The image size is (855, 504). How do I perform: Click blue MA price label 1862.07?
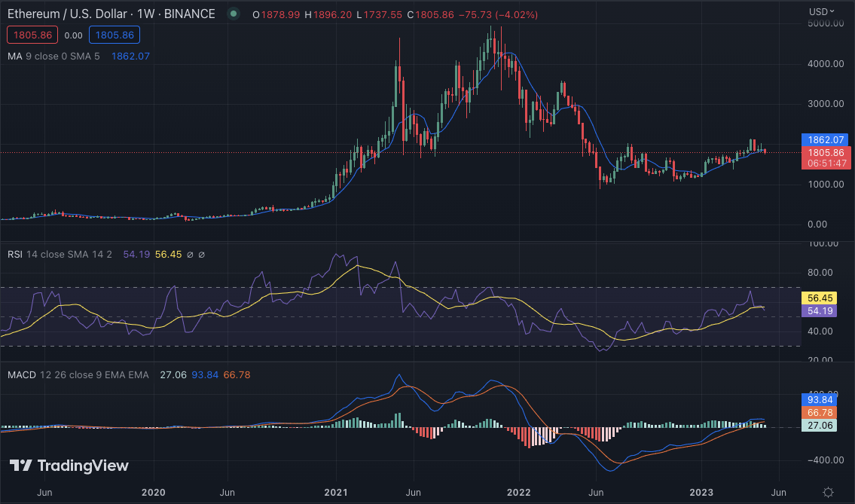coord(826,139)
